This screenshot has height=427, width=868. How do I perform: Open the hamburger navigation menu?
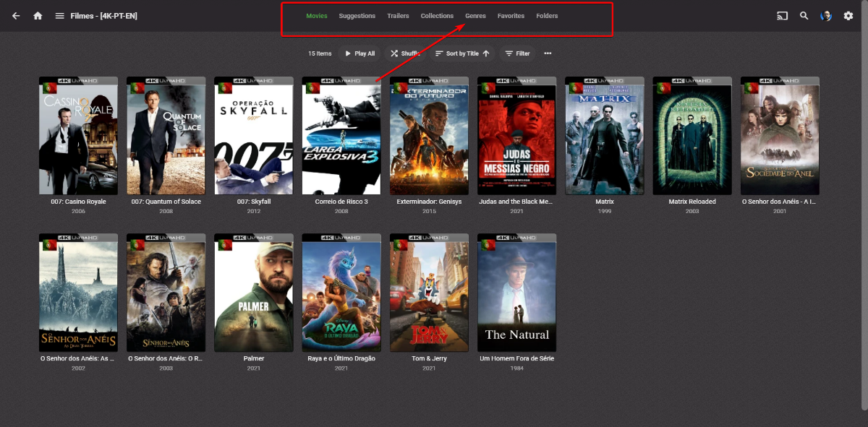[x=59, y=16]
